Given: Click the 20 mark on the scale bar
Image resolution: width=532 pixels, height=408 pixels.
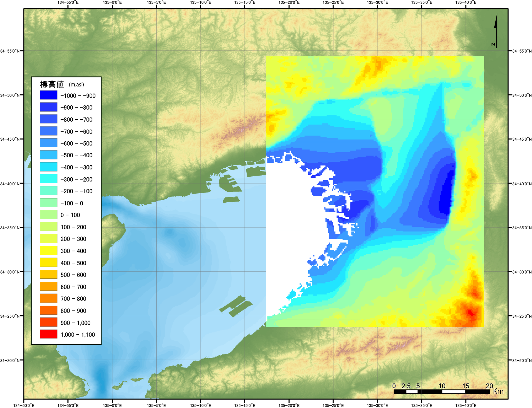Looking at the screenshot, I should pyautogui.click(x=489, y=386).
